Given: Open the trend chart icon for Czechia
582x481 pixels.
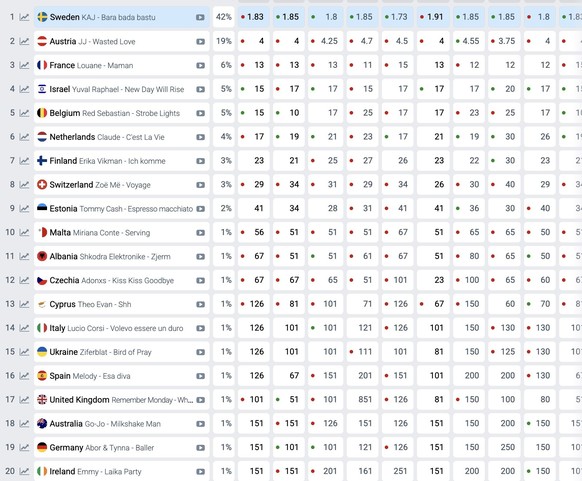Looking at the screenshot, I should point(24,280).
